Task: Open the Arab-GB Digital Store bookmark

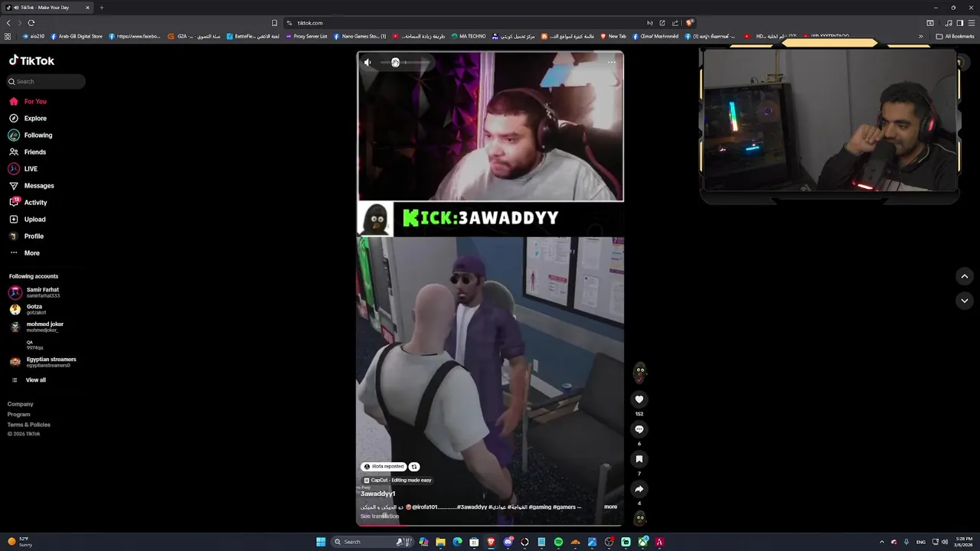Action: coord(77,36)
